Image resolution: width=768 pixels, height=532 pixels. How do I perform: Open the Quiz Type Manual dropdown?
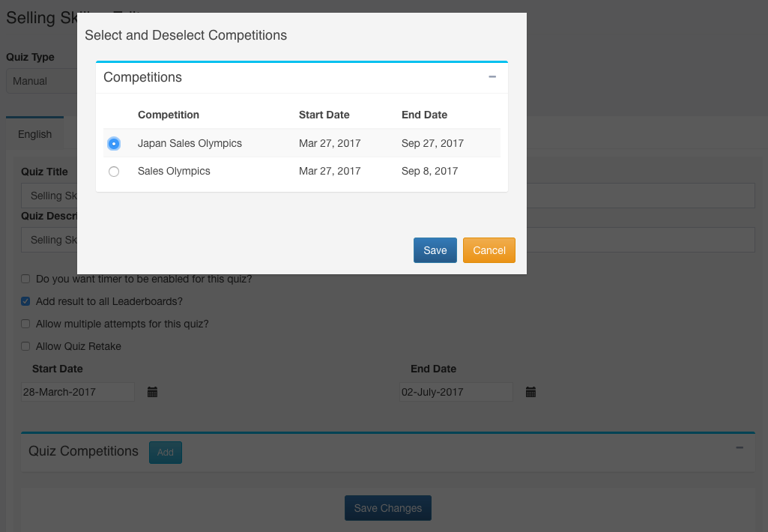click(42, 81)
